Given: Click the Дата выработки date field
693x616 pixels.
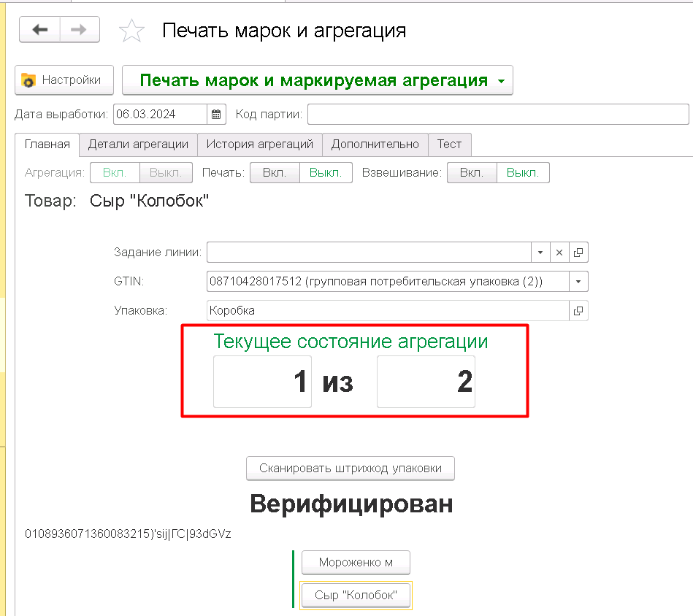Looking at the screenshot, I should pyautogui.click(x=161, y=115).
